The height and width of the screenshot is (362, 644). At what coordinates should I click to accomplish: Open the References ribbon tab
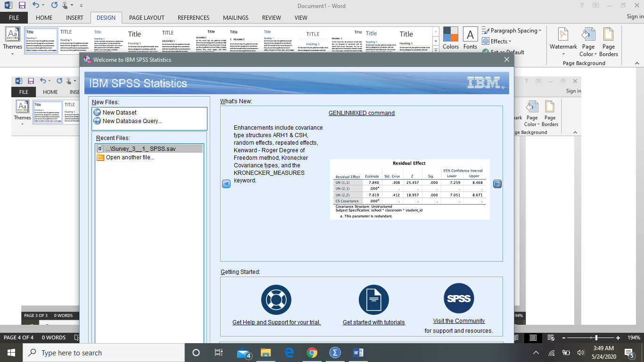pos(193,17)
